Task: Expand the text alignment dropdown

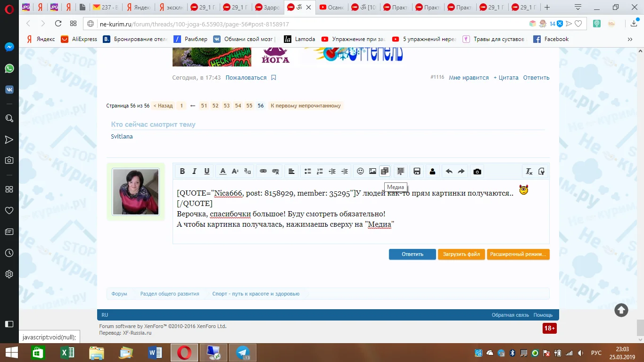Action: coord(291,172)
